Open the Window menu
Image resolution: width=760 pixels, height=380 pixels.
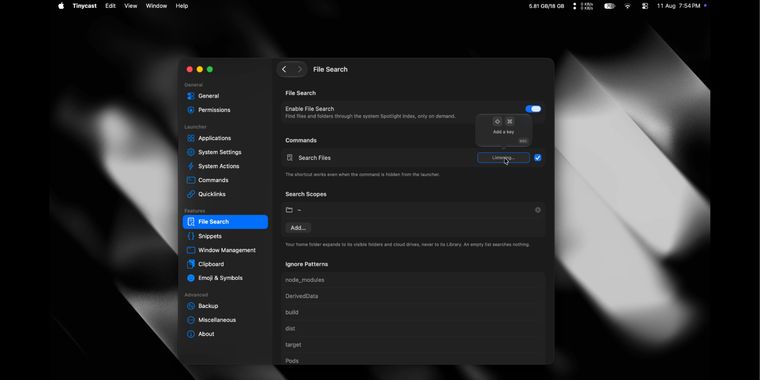(156, 6)
